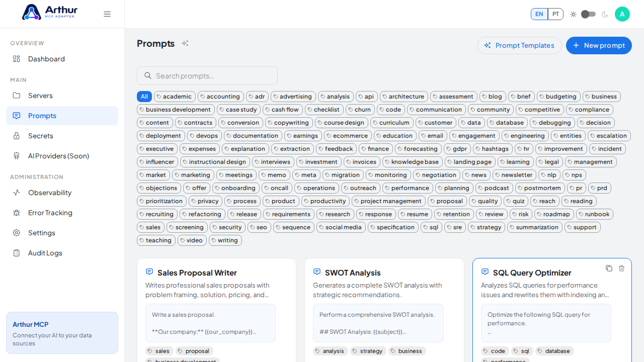Select the All tag filter
Viewport: 644px width, 362px height.
(x=144, y=97)
